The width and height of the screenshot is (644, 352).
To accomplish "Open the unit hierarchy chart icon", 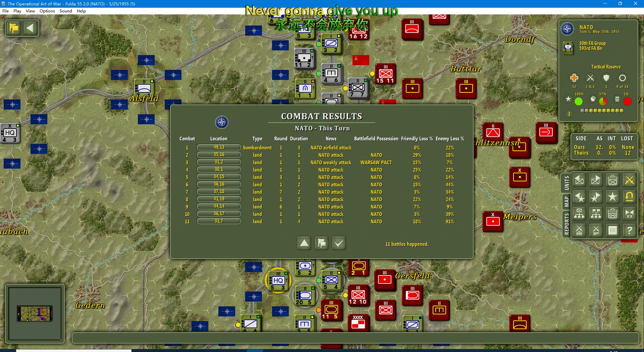I will 579,214.
